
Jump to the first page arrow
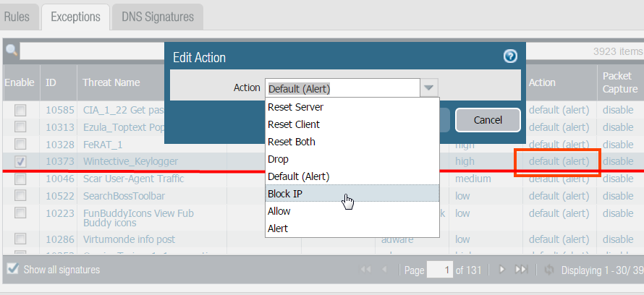tap(366, 270)
